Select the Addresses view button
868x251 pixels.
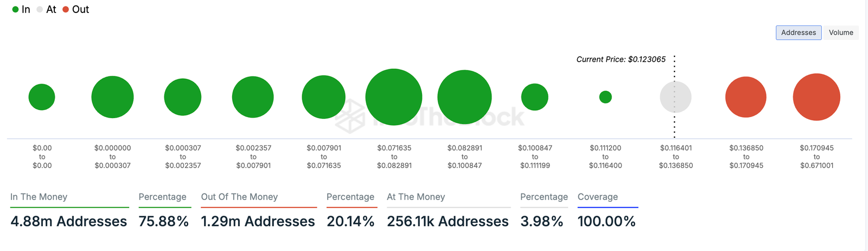pos(798,33)
